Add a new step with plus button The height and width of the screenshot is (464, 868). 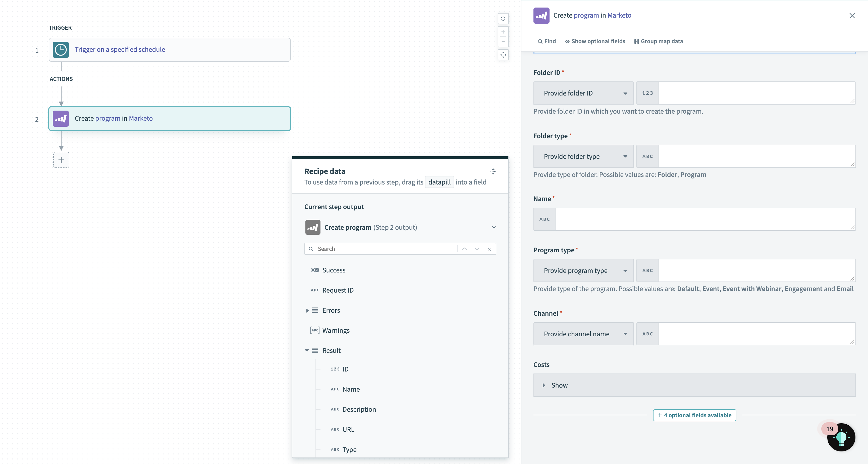pos(61,160)
